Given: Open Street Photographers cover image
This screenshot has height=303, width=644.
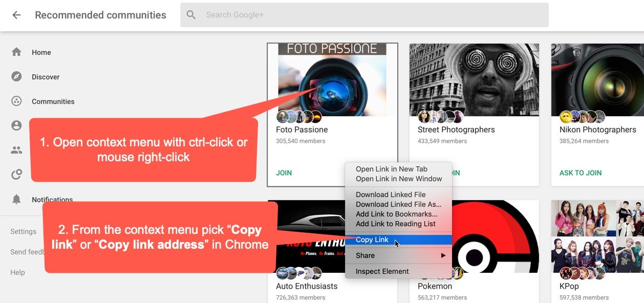Looking at the screenshot, I should [474, 80].
